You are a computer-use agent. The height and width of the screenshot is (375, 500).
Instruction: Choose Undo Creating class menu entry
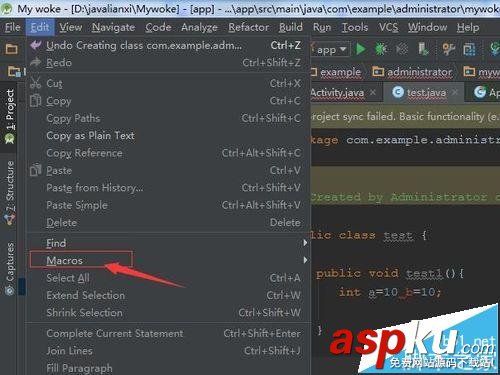pos(168,45)
